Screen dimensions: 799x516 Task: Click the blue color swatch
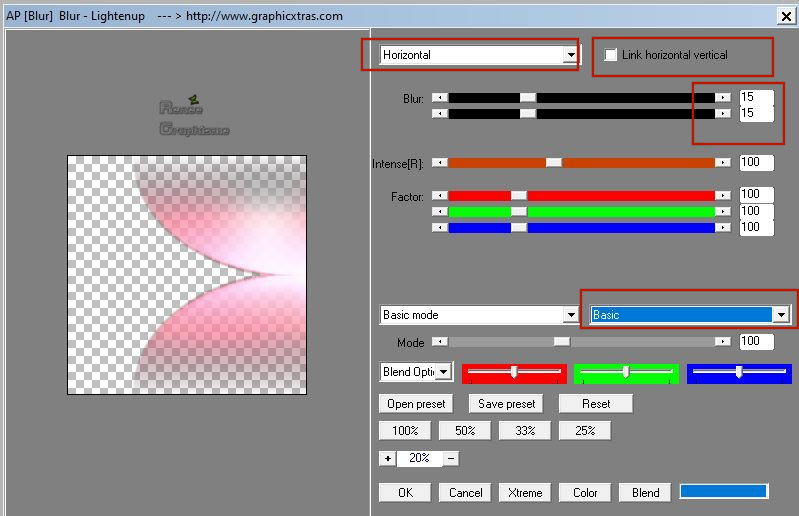(724, 491)
